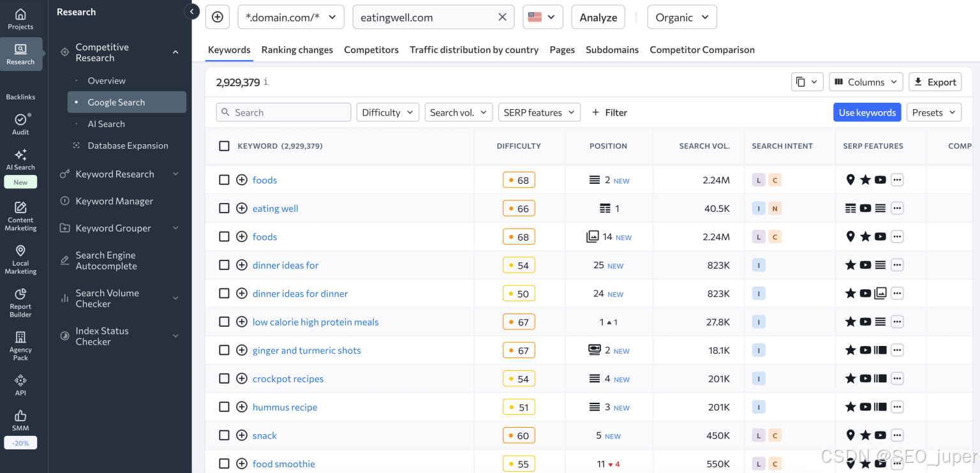Open the Research sidebar section
This screenshot has height=473, width=980.
click(20, 54)
